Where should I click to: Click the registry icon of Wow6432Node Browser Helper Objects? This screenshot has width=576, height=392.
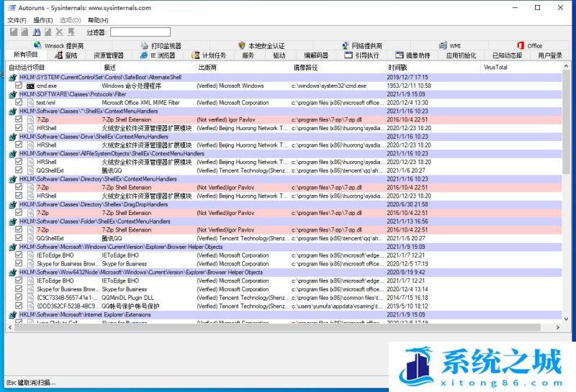coord(13,273)
